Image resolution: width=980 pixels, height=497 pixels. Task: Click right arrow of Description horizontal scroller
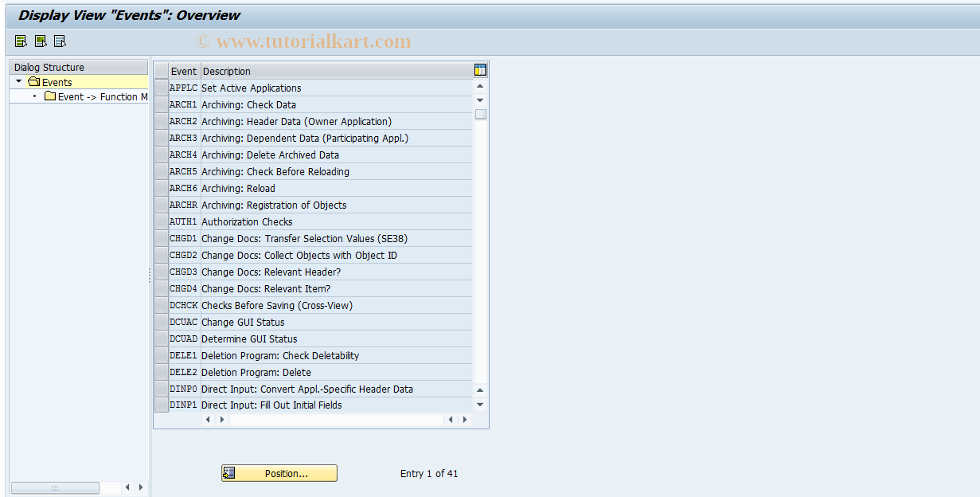coord(465,419)
